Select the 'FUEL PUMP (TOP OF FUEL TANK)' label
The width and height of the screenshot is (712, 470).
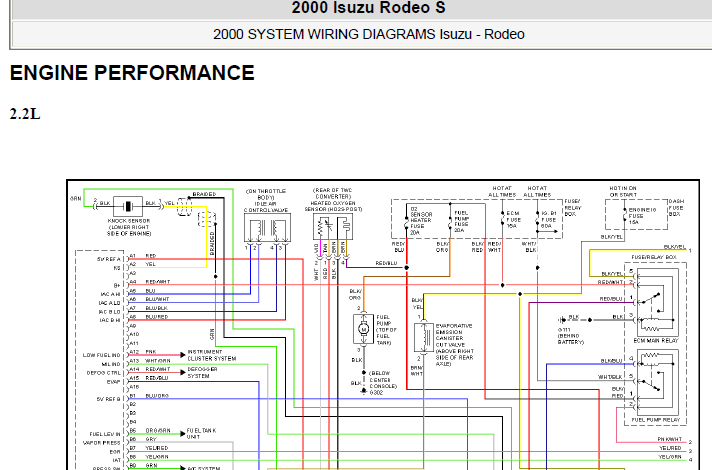(x=386, y=330)
